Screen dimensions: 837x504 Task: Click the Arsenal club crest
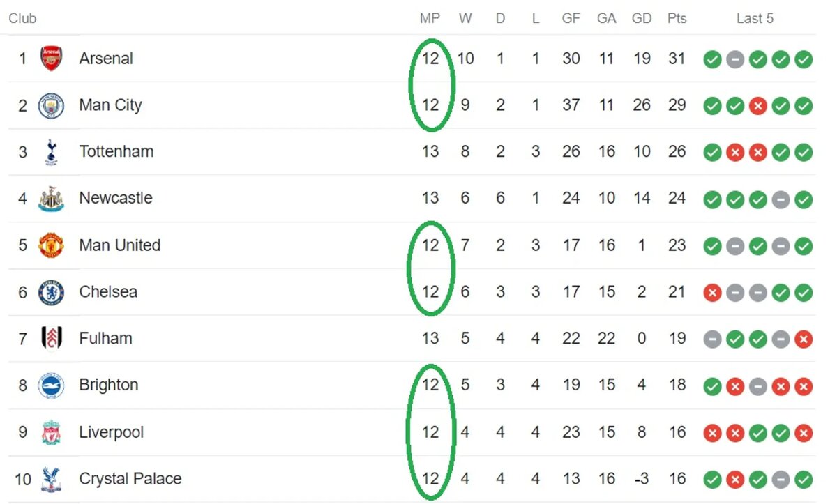[x=51, y=59]
